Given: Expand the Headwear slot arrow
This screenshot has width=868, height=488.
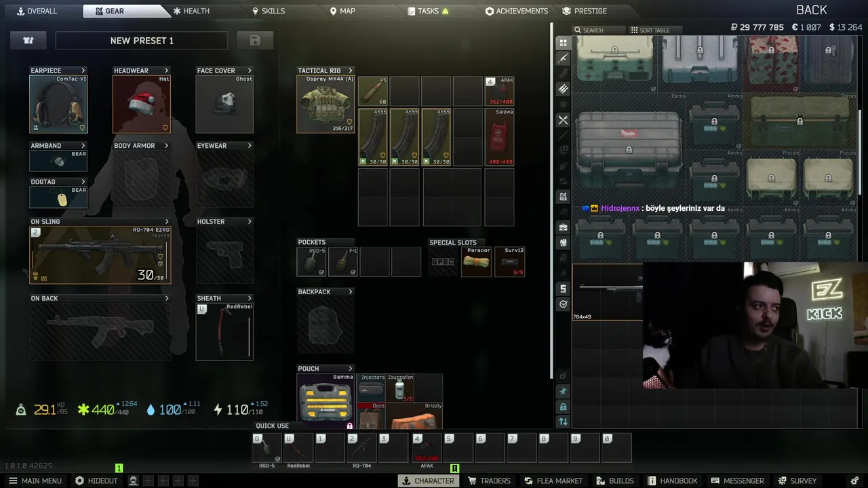Looking at the screenshot, I should 166,70.
